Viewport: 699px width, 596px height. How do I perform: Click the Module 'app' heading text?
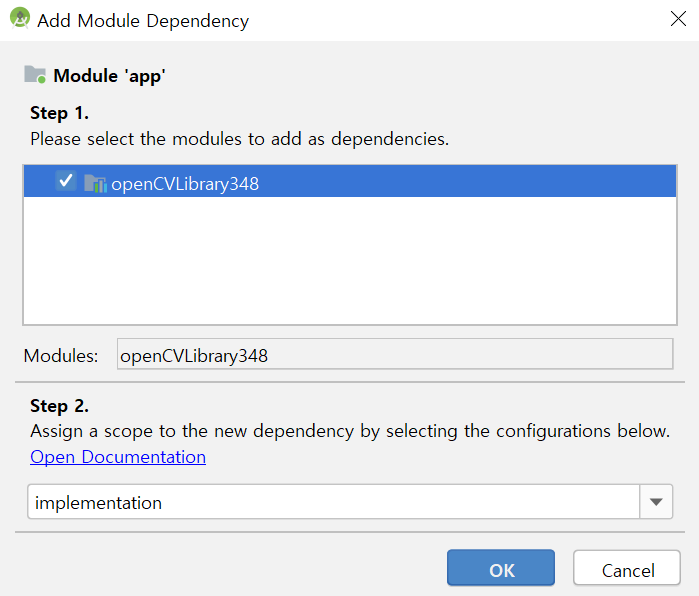coord(109,76)
